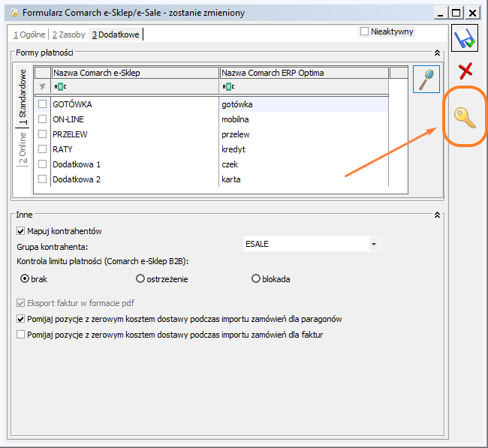This screenshot has width=488, height=448.
Task: Click the ESALE group field
Action: tap(306, 244)
